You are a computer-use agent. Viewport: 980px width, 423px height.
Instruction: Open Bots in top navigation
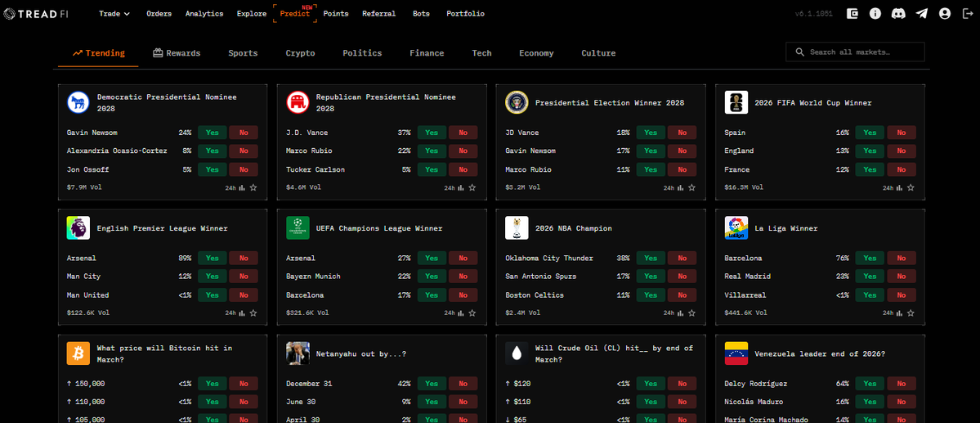click(x=421, y=14)
